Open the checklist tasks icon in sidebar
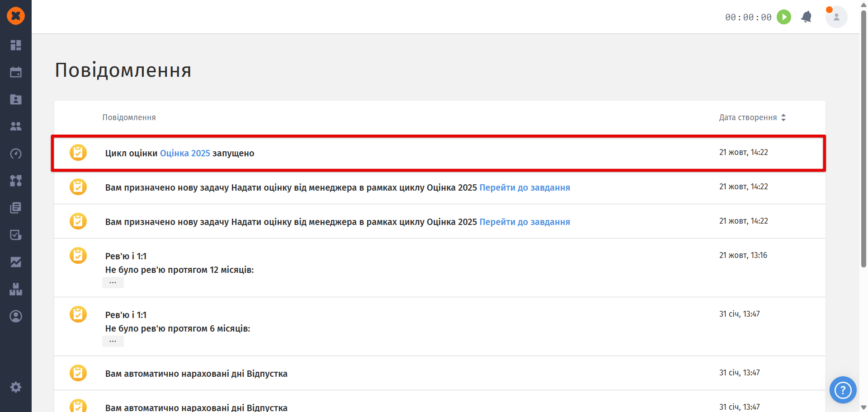The height and width of the screenshot is (412, 868). coord(16,235)
